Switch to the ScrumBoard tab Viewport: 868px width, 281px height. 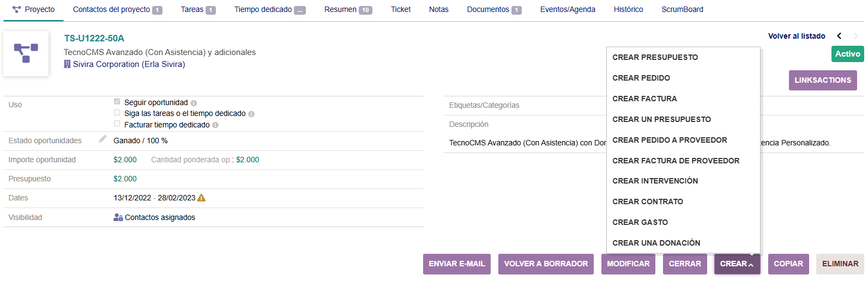tap(682, 9)
